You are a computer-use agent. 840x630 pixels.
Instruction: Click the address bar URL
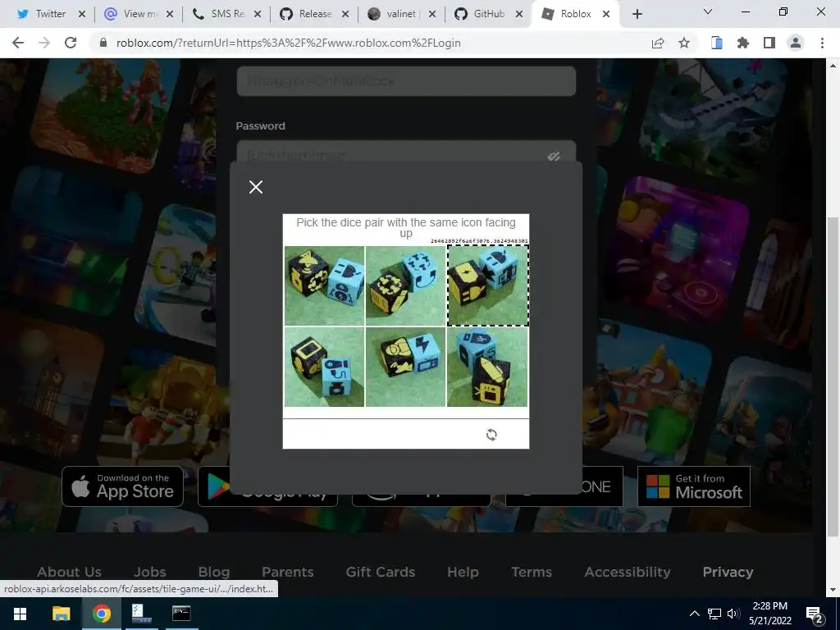[288, 43]
